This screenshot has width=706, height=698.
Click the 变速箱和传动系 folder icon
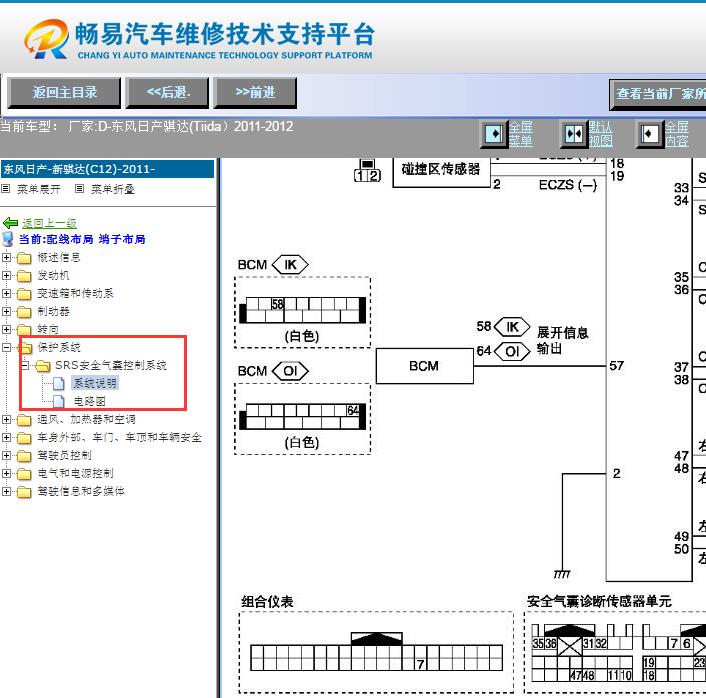click(24, 294)
